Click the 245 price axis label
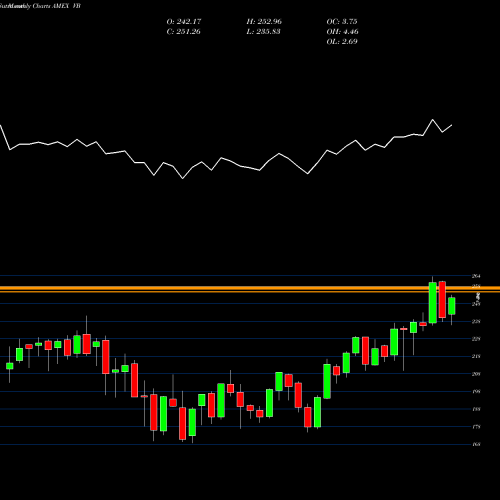 476,304
